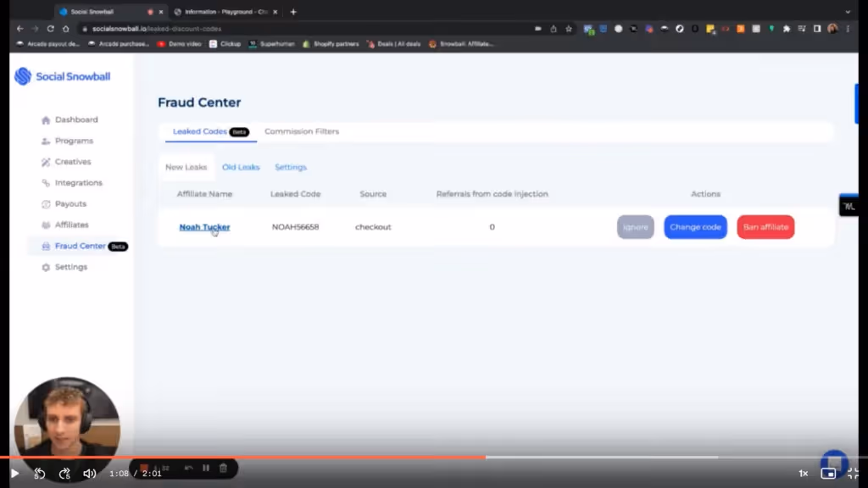Go back in the browser

pyautogui.click(x=20, y=29)
